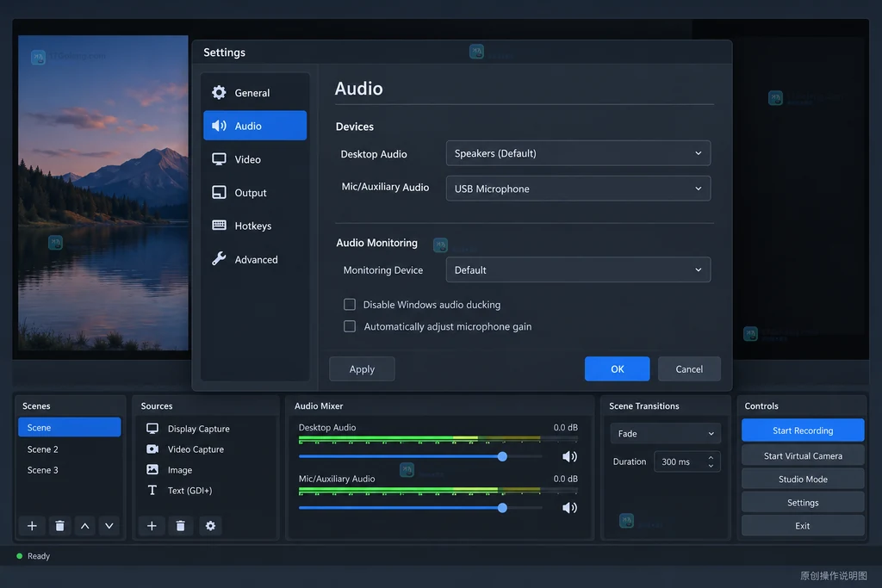
Task: Go to the Hotkeys settings category
Action: point(255,226)
